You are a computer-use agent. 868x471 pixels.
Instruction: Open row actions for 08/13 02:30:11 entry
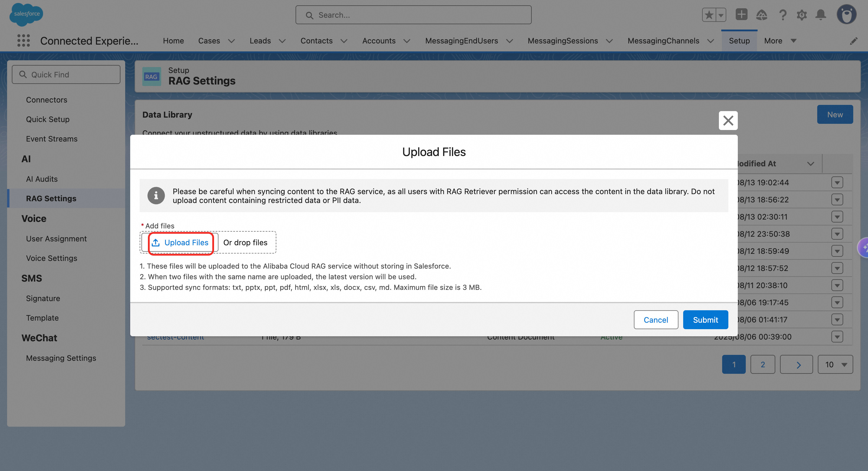point(837,217)
